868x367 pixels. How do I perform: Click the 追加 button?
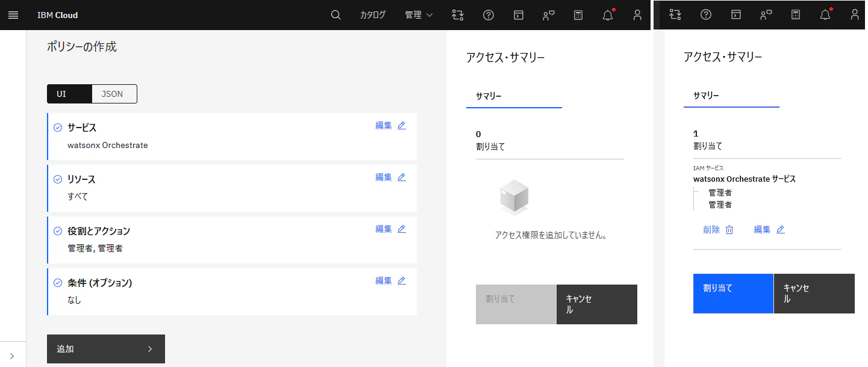(x=106, y=349)
